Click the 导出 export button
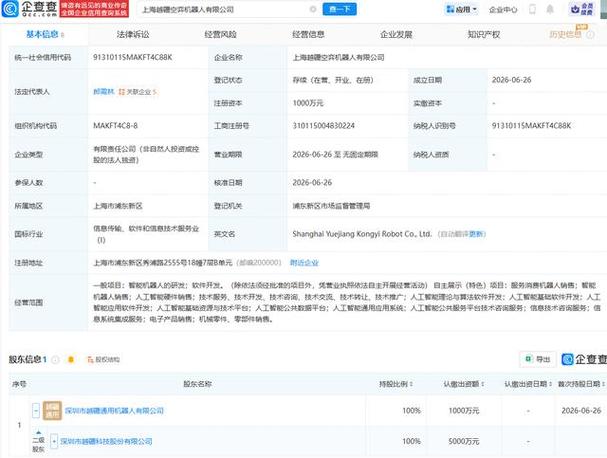The image size is (607, 458). tap(538, 359)
